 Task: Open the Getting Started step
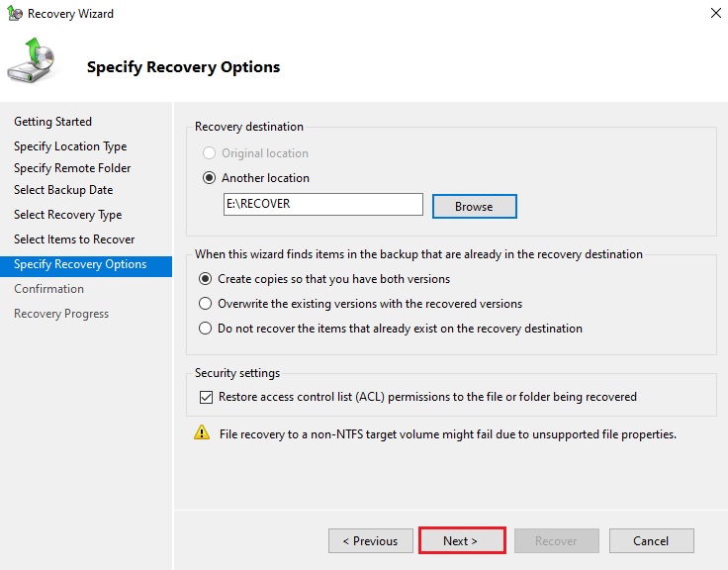point(52,122)
